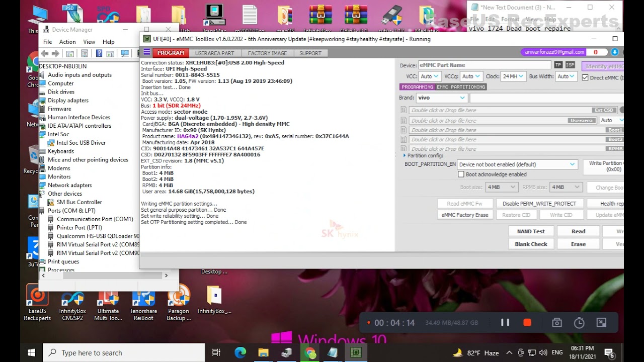
Task: Open Device Manager File menu
Action: coord(47,42)
